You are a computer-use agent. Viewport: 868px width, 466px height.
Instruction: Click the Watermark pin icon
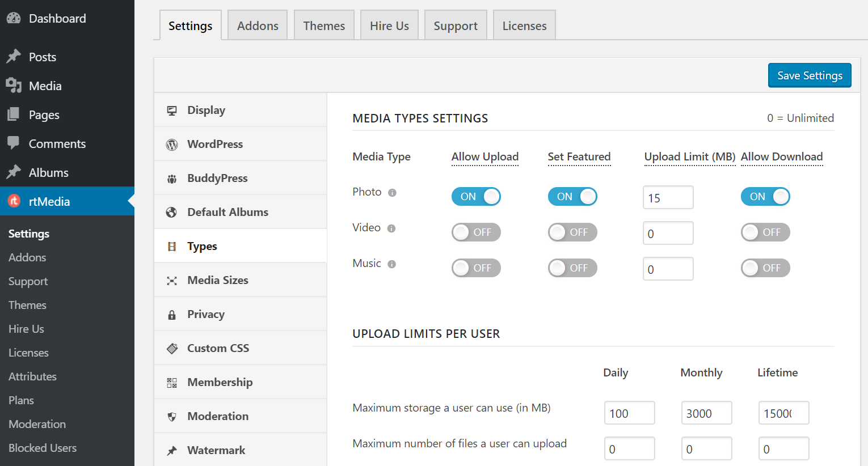(x=172, y=450)
